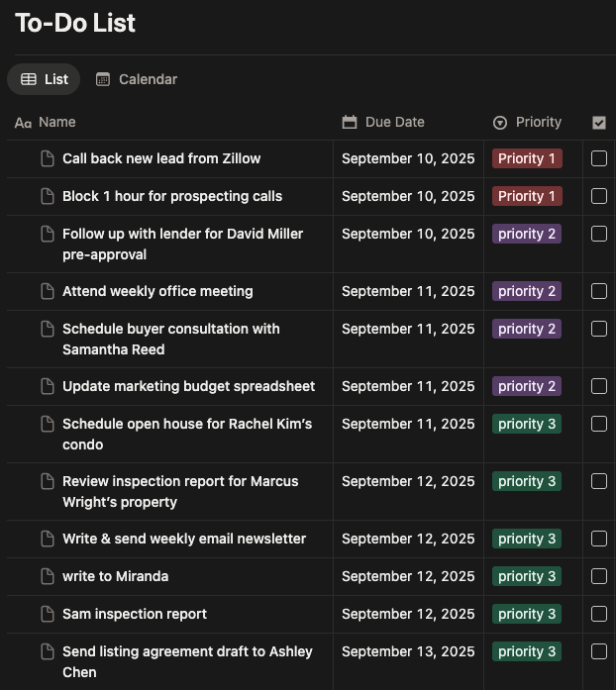This screenshot has height=690, width=616.
Task: Check off Block 1 hour for prospecting calls
Action: pyautogui.click(x=599, y=196)
